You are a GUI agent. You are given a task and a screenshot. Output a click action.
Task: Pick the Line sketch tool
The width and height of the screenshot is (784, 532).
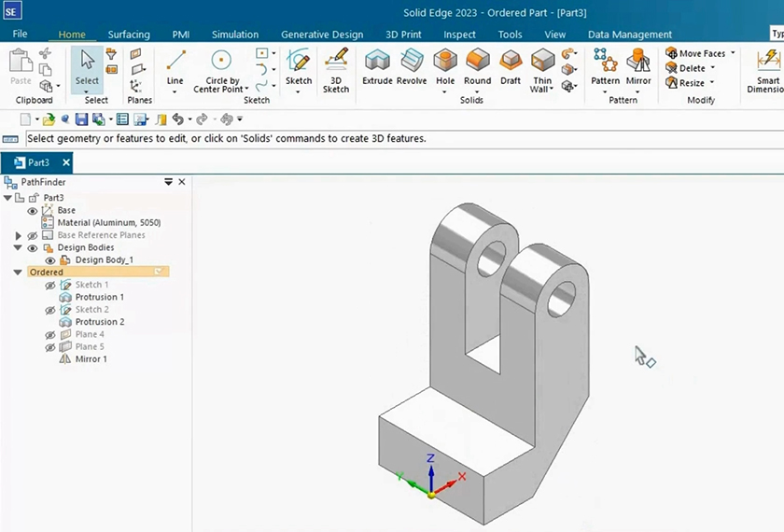click(175, 66)
